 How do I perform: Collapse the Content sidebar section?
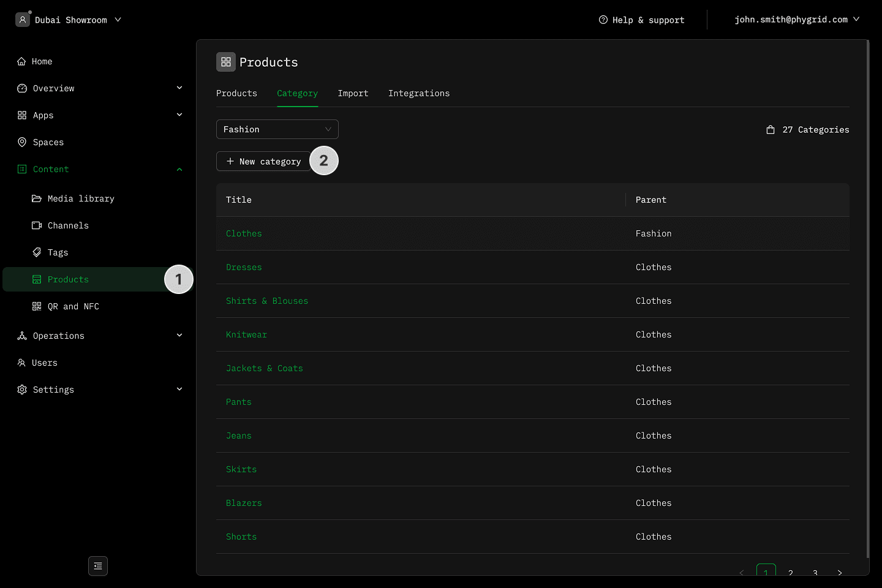(x=179, y=169)
